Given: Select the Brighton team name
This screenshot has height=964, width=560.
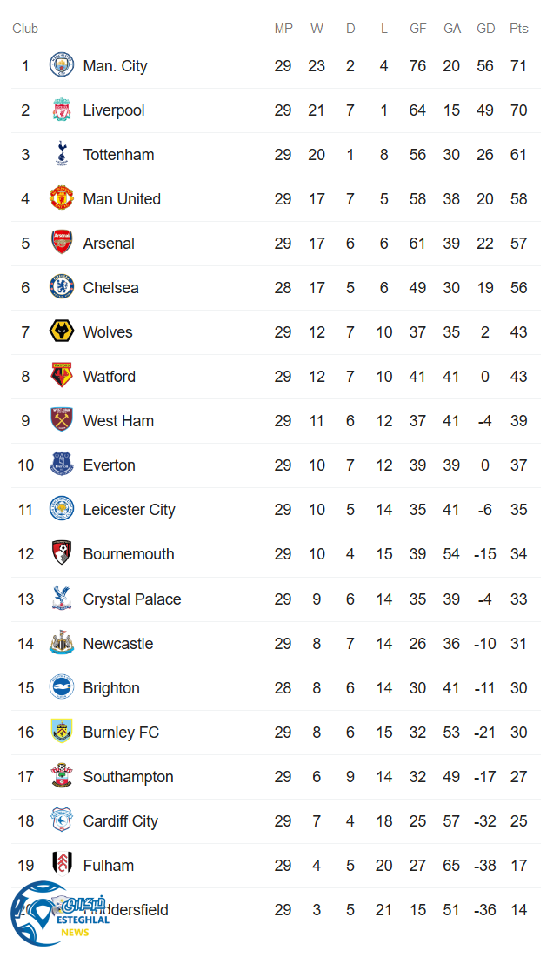Looking at the screenshot, I should pos(111,688).
